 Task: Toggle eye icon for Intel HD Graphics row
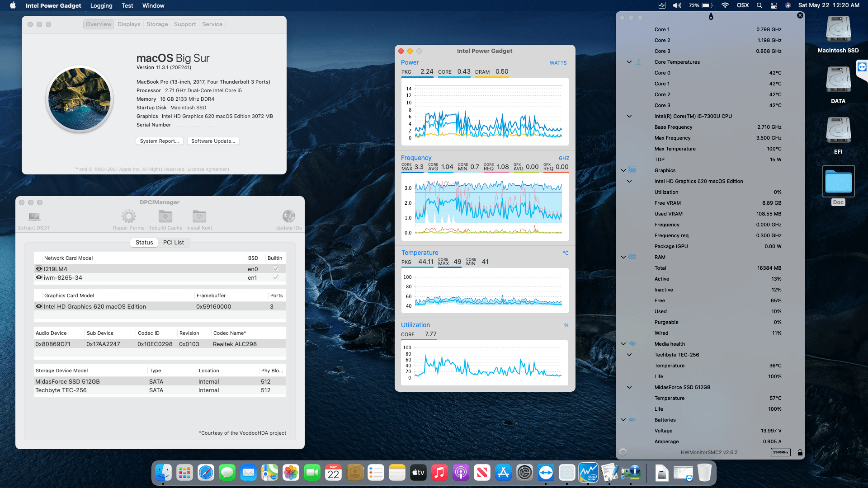(x=39, y=306)
